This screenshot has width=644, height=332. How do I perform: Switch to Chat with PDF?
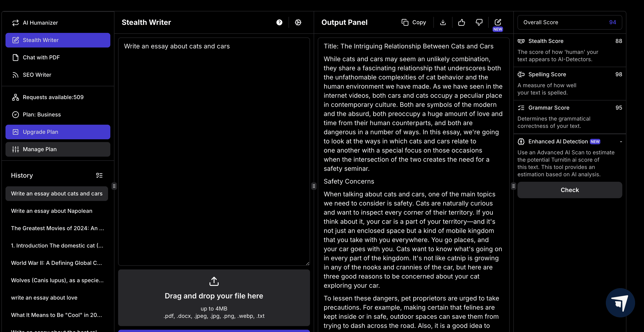point(41,58)
